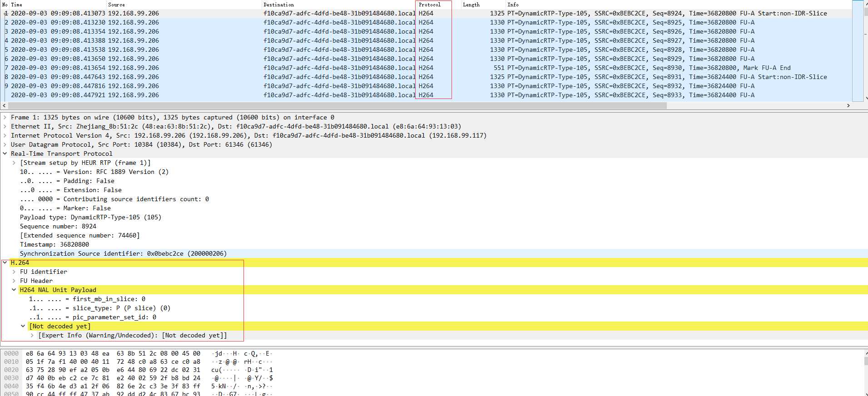Select the Extension: False field

coord(71,190)
